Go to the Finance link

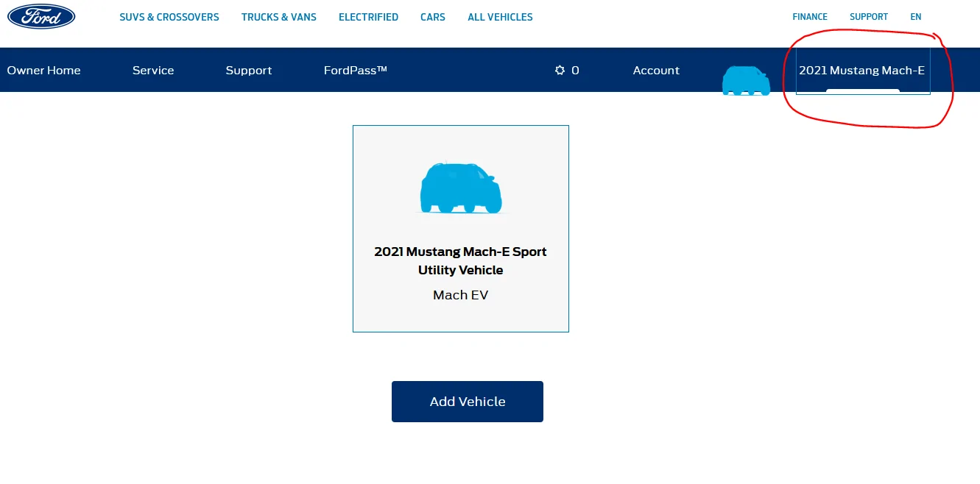(x=810, y=17)
